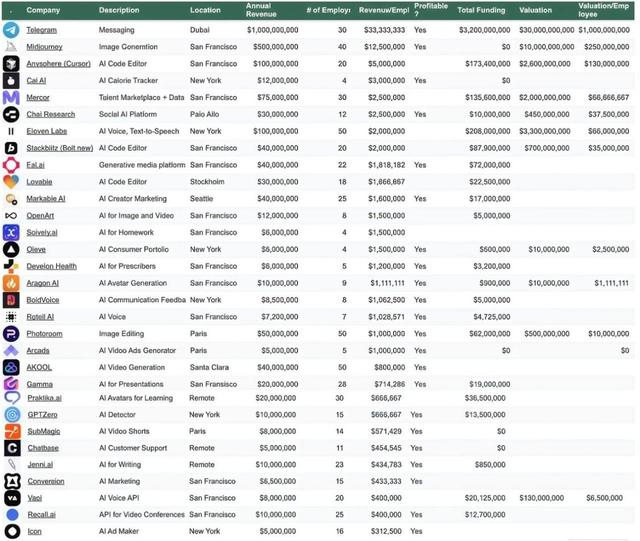Click Telegram's $1,000,000,000 annual revenue cell
640x541 pixels.
(273, 30)
